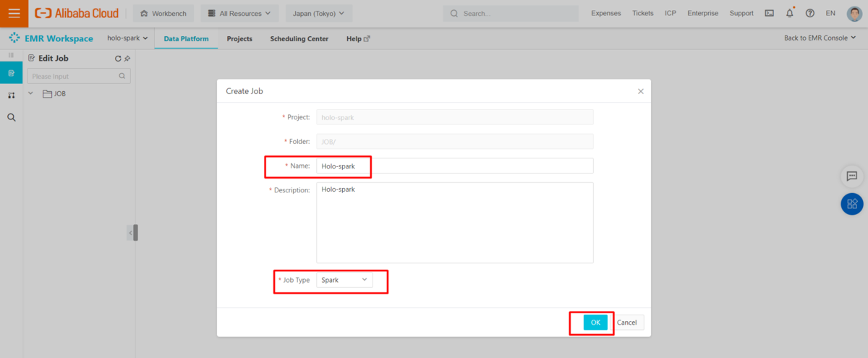Screen dimensions: 868x358
Task: Click the Workbench button
Action: point(164,13)
